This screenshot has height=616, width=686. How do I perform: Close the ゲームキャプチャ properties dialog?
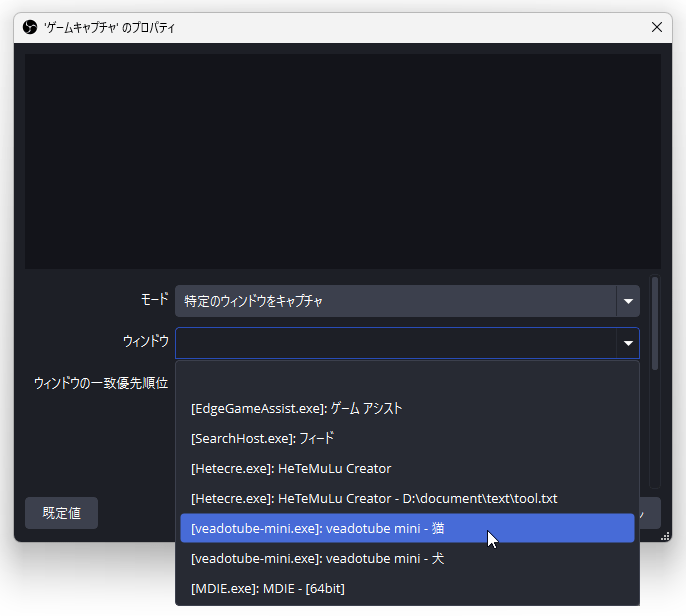(x=657, y=27)
